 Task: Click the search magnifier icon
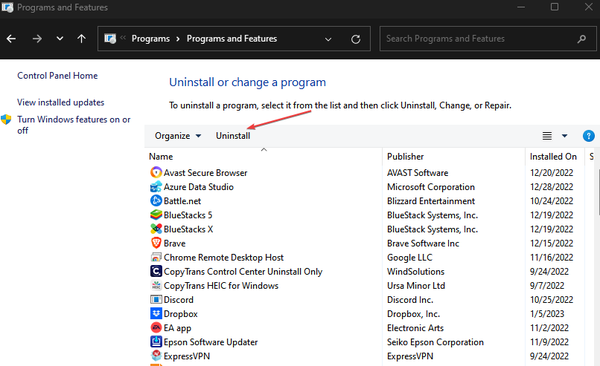coord(582,39)
